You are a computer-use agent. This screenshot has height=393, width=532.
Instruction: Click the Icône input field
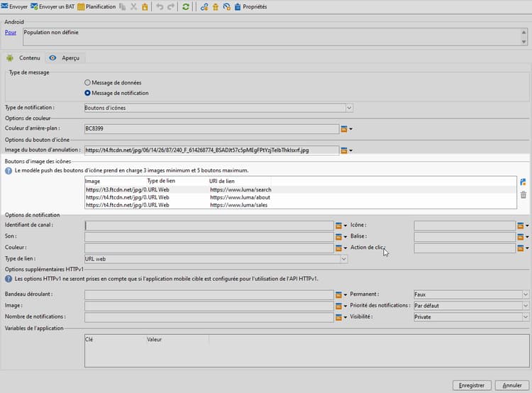(465, 226)
